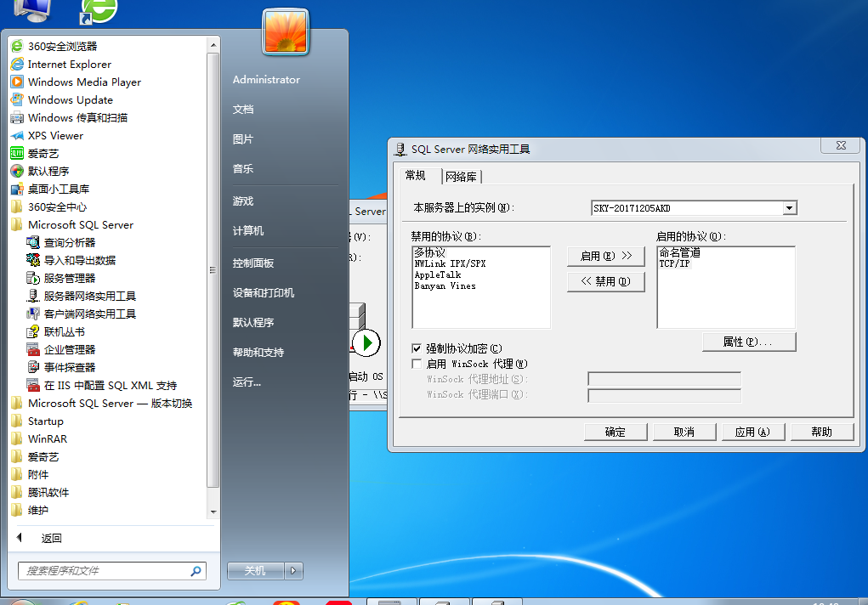Launch 企业管理器
The width and height of the screenshot is (868, 605).
61,349
